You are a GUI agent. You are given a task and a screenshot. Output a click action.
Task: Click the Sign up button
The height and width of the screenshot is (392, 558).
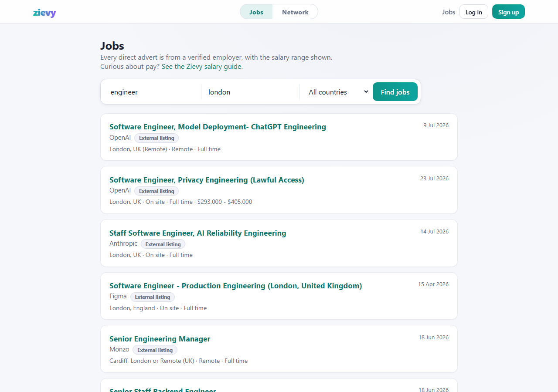pos(508,12)
